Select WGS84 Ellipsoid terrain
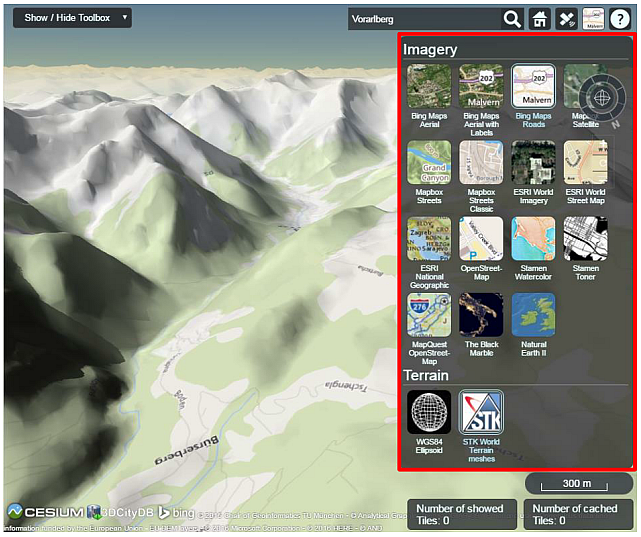Image resolution: width=641 pixels, height=537 pixels. click(429, 412)
